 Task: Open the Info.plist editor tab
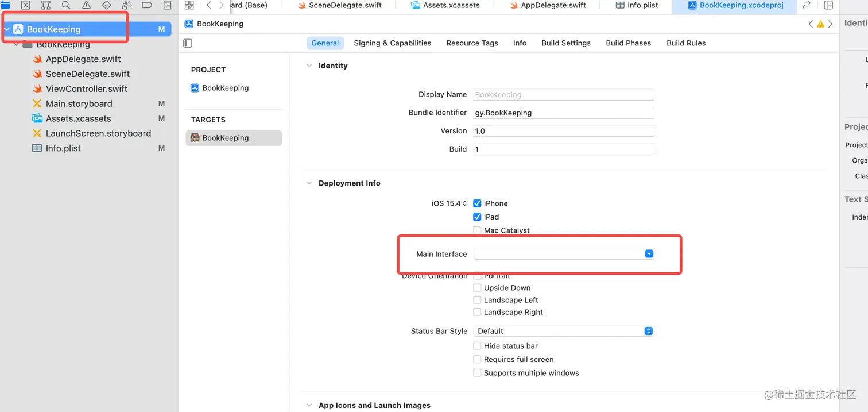point(637,5)
